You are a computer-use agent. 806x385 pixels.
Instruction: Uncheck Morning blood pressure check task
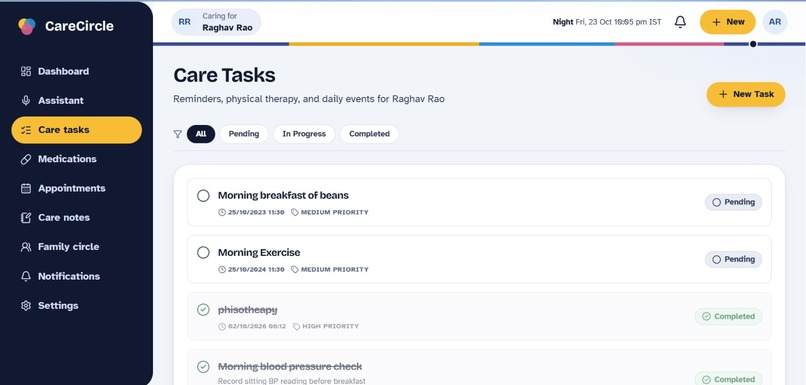pos(204,367)
